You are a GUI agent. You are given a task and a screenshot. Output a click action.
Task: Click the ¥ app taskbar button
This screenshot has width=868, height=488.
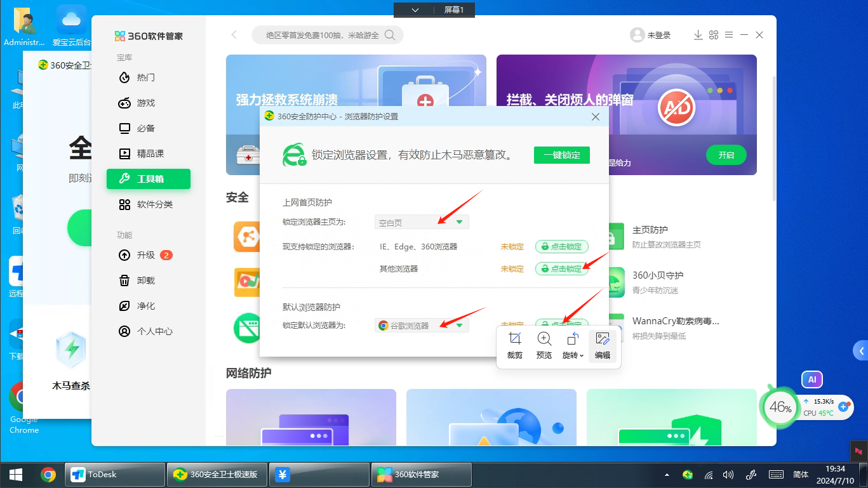coord(319,474)
